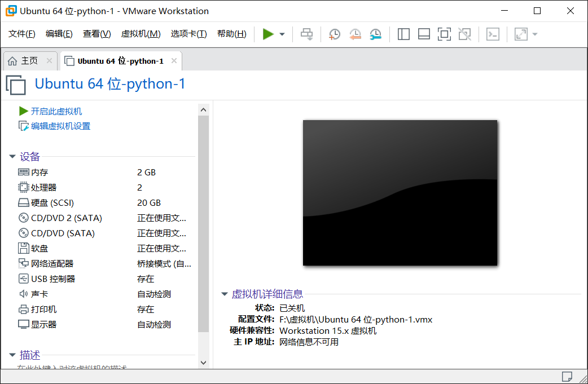Revert virtual machine to previous snapshot

[355, 34]
